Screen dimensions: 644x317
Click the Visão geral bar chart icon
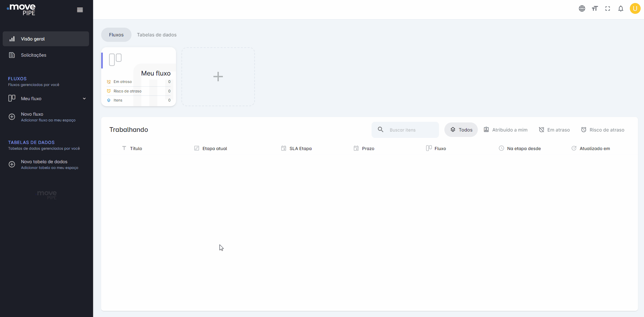(x=12, y=39)
